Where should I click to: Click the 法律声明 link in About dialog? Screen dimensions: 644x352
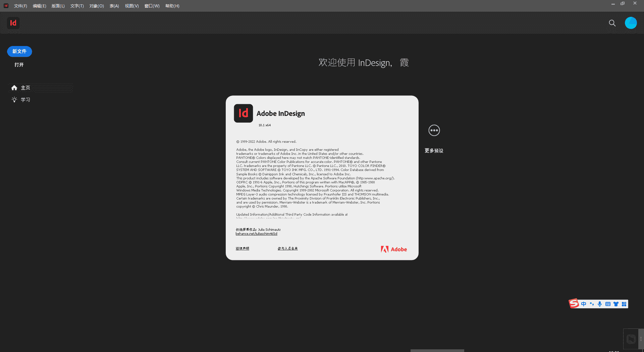point(242,249)
